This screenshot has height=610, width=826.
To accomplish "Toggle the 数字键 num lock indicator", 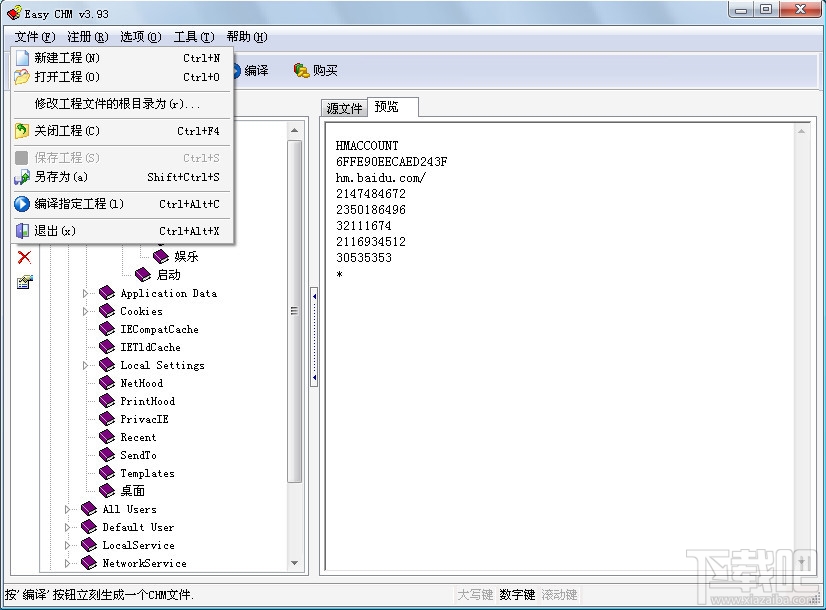I will point(519,594).
